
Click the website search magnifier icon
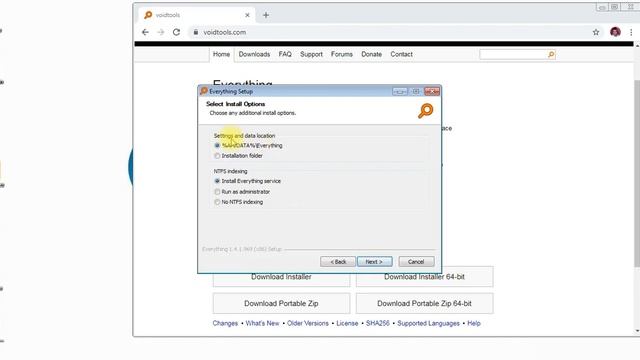click(551, 54)
